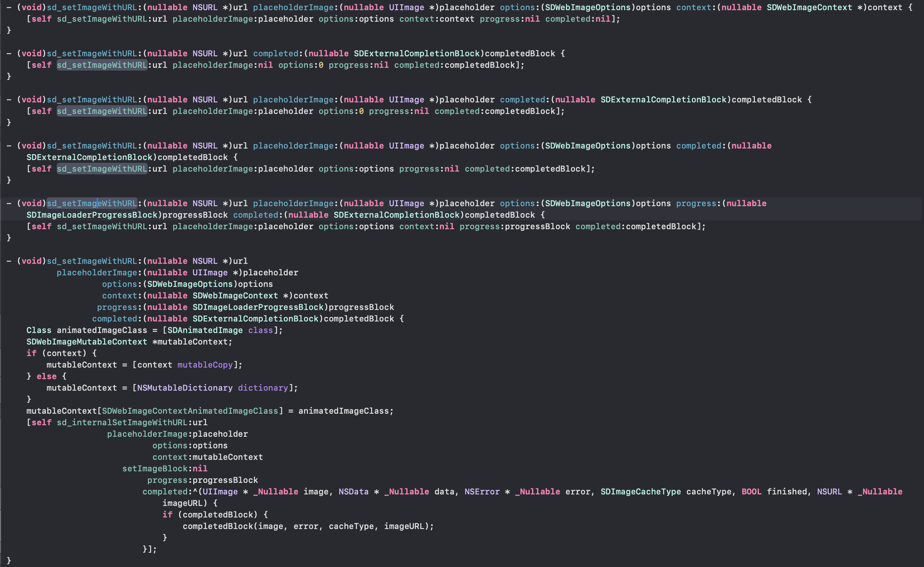Place cursor in the if (context) condition
This screenshot has width=924, height=567.
coord(64,353)
